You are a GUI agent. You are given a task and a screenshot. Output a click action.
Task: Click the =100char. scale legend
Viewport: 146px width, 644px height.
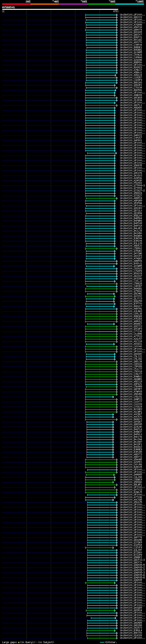pyautogui.click(x=109, y=642)
